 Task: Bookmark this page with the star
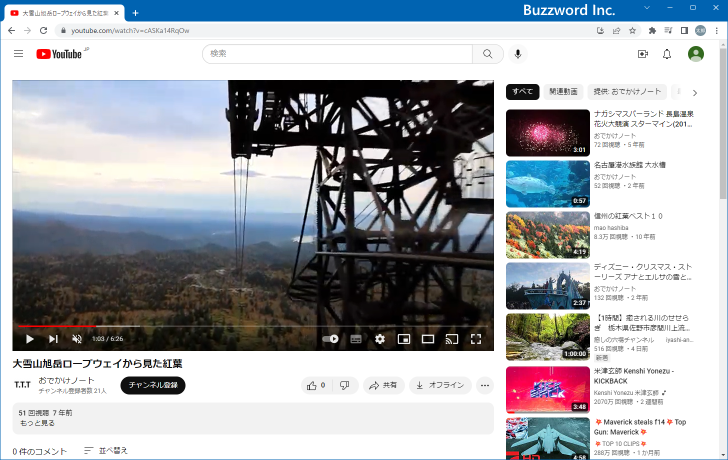coord(632,31)
